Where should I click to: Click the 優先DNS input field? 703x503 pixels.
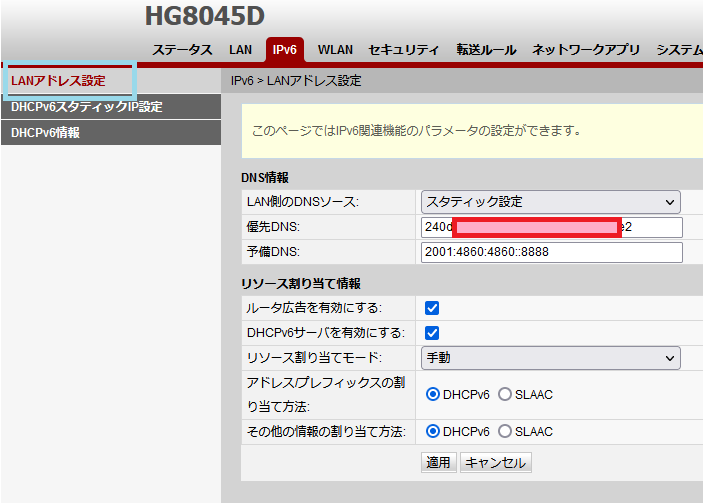(x=551, y=227)
